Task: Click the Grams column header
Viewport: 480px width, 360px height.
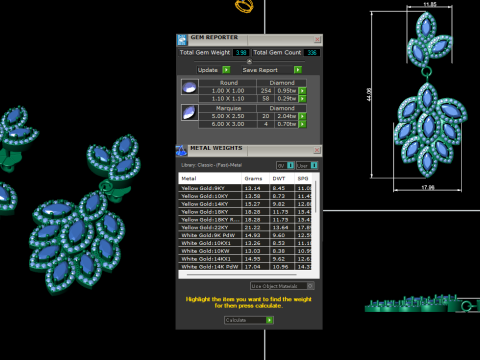Action: pyautogui.click(x=255, y=179)
